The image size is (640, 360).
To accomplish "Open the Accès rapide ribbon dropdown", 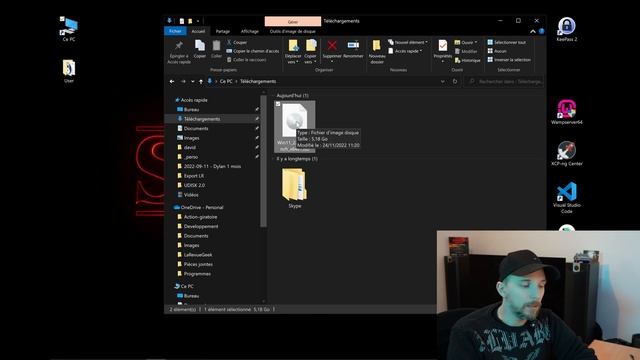I will pyautogui.click(x=405, y=51).
